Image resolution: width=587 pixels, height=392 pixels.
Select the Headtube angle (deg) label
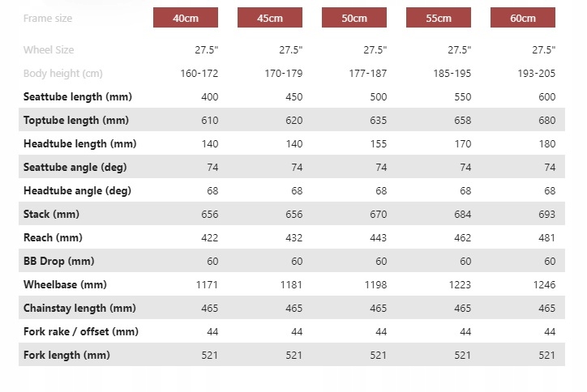coord(77,191)
